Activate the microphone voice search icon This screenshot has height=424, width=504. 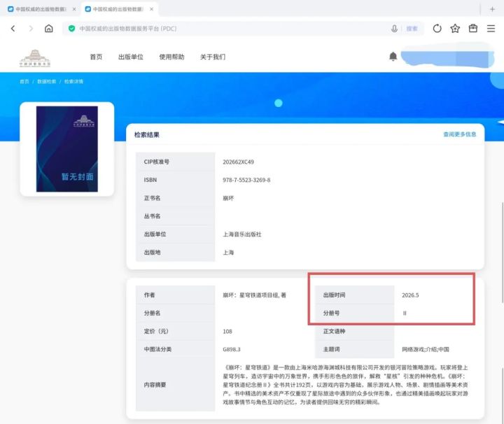(394, 29)
